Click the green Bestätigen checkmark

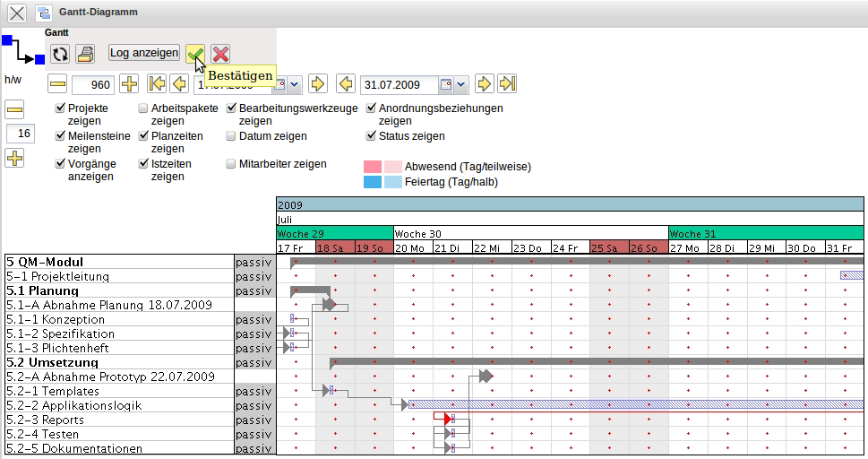click(194, 54)
